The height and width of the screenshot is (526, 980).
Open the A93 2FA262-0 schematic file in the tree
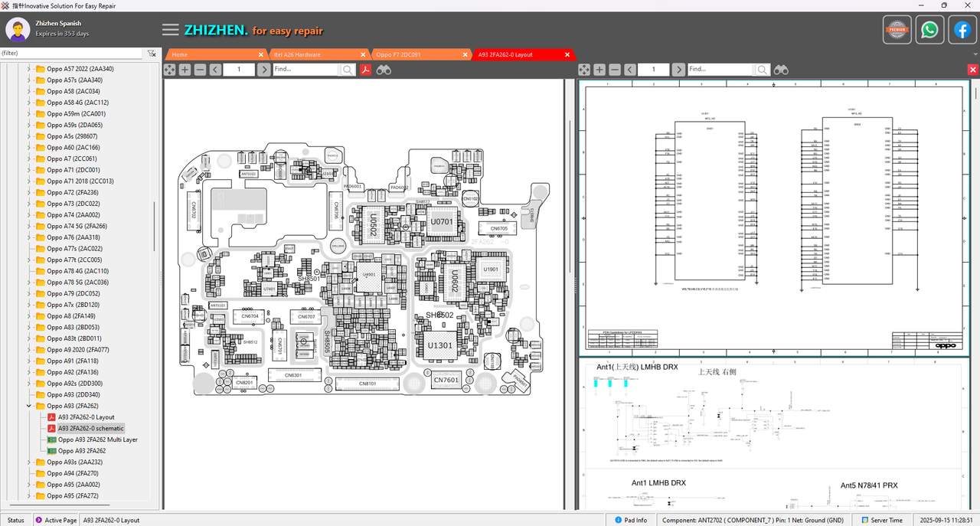point(91,429)
